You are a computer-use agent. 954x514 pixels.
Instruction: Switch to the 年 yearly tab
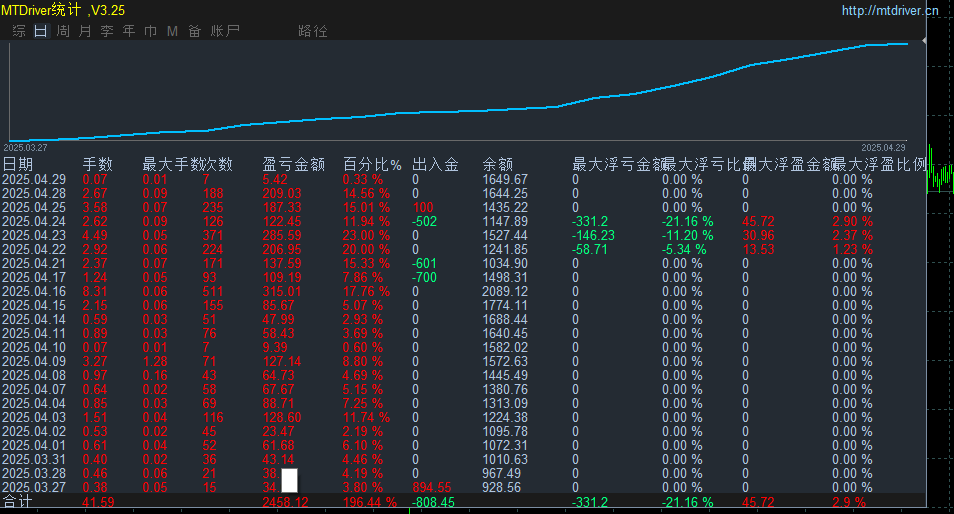pyautogui.click(x=128, y=31)
